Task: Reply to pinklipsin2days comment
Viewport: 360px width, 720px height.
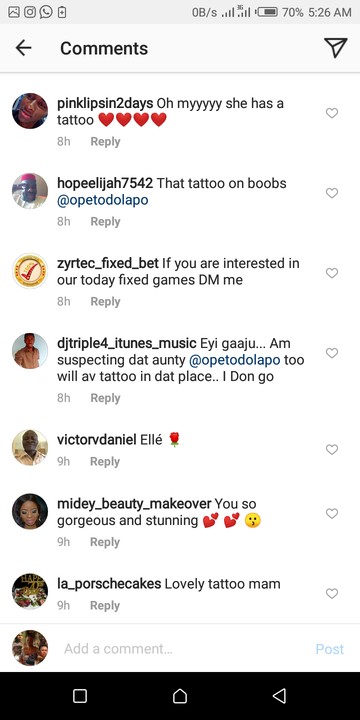Action: (x=105, y=141)
